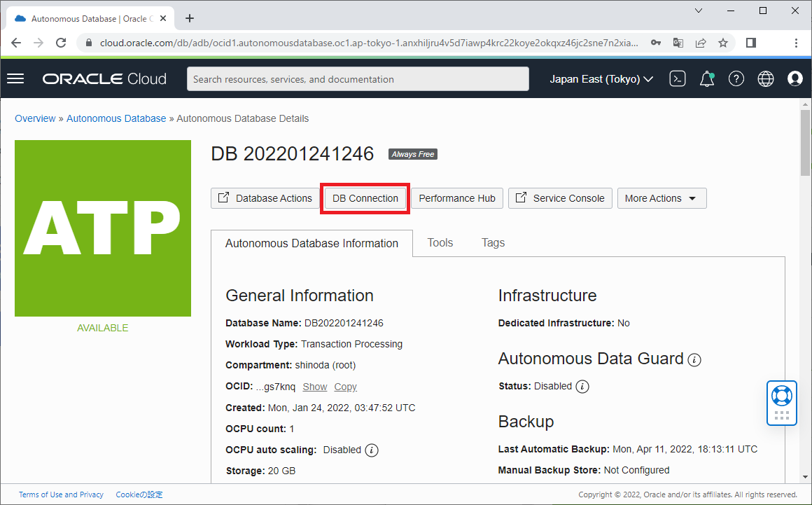Click the Transaction Processing workload value
The width and height of the screenshot is (812, 505).
coord(351,344)
